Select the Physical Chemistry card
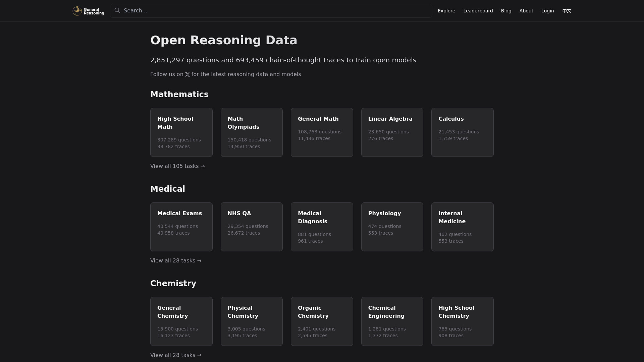 252,321
